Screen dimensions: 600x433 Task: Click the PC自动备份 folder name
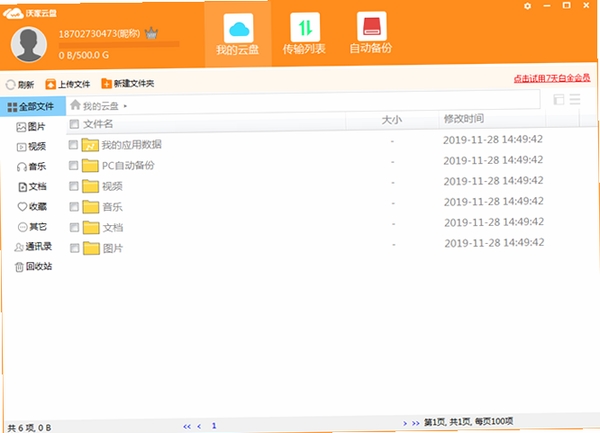point(128,165)
